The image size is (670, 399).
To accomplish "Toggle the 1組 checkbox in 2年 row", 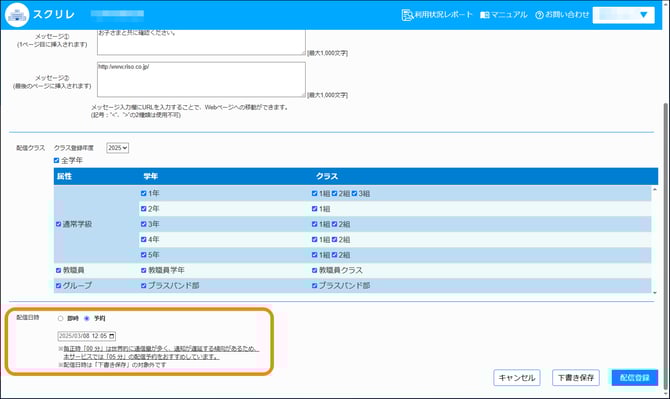I will coord(314,209).
